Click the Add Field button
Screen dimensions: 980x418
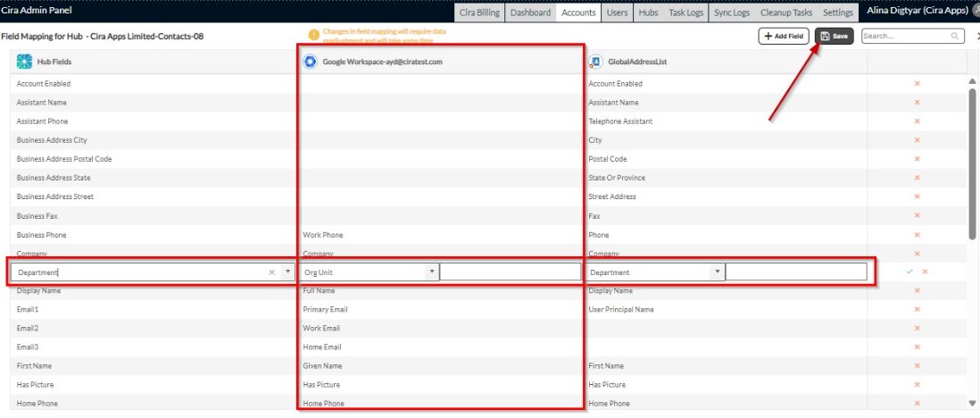784,37
